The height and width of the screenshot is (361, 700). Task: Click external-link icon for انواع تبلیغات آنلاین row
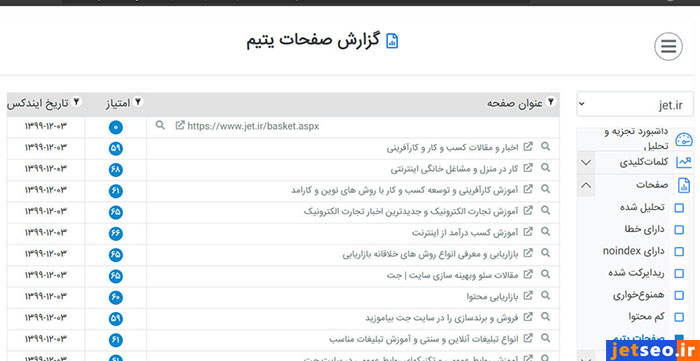tap(528, 338)
